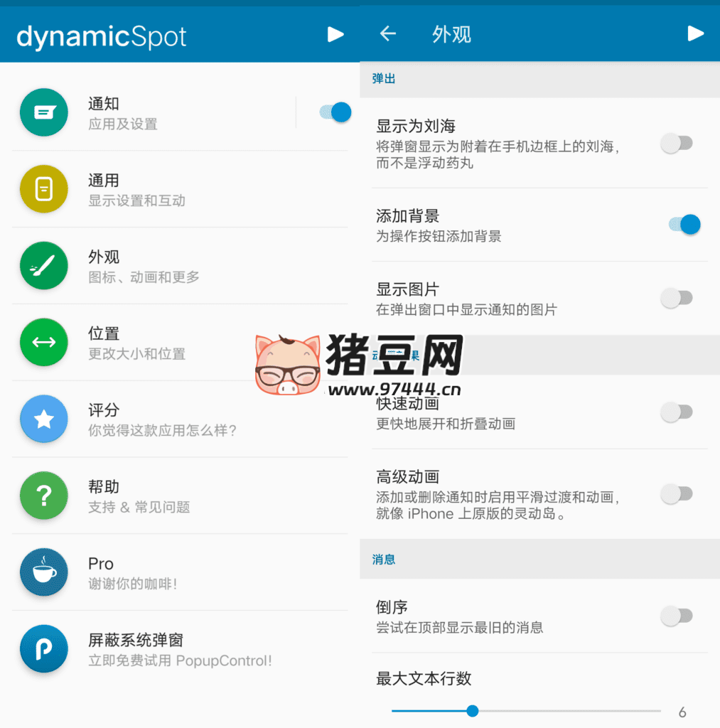Screen dimensions: 720x728
Task: Click the 显示图片 setting title
Action: 407,289
